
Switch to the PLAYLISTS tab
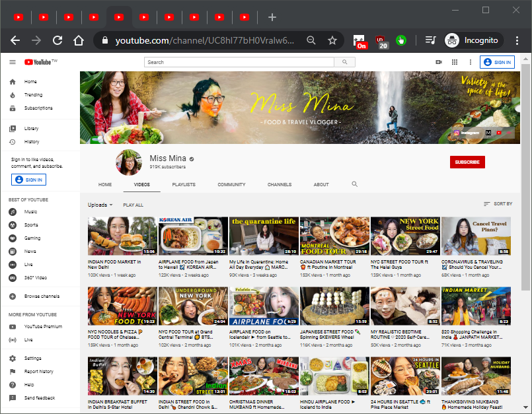tap(184, 185)
